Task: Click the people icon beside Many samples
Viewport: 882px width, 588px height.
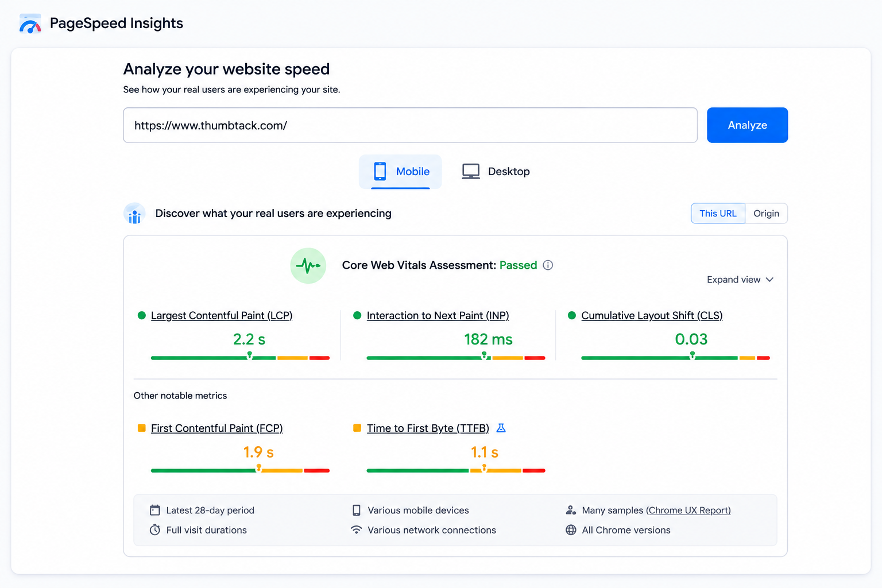Action: [x=571, y=510]
